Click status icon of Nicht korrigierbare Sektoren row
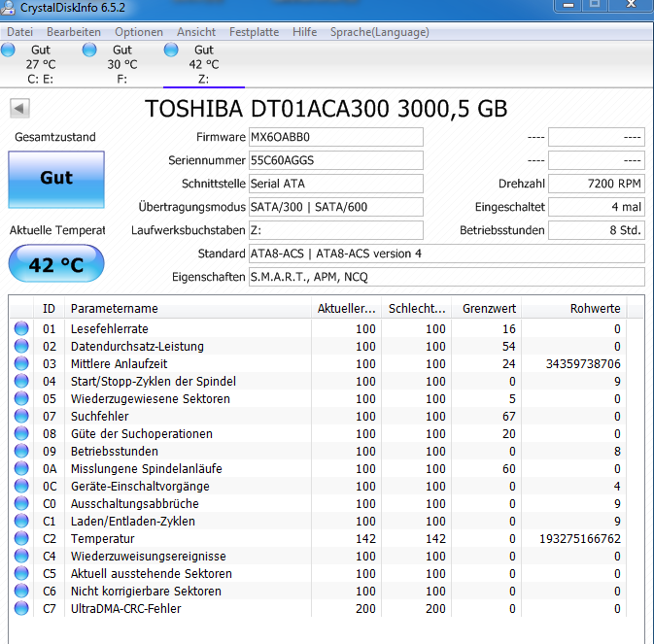This screenshot has width=654, height=644. click(x=21, y=592)
